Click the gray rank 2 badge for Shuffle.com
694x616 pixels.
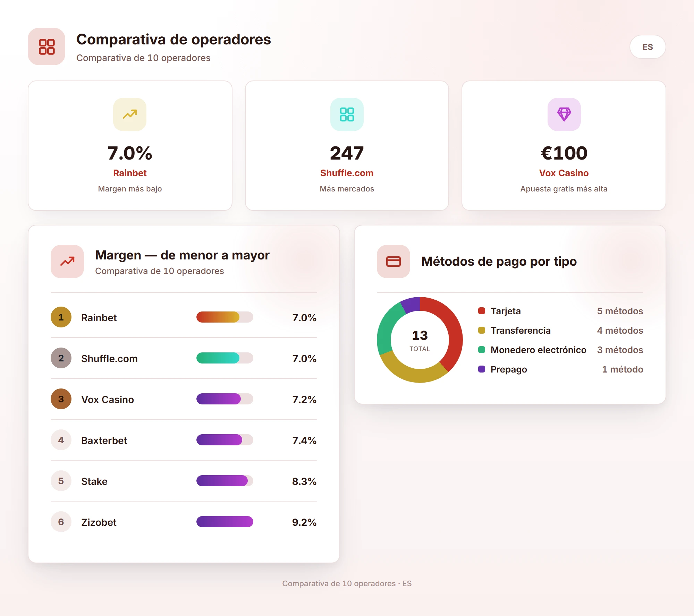tap(61, 358)
